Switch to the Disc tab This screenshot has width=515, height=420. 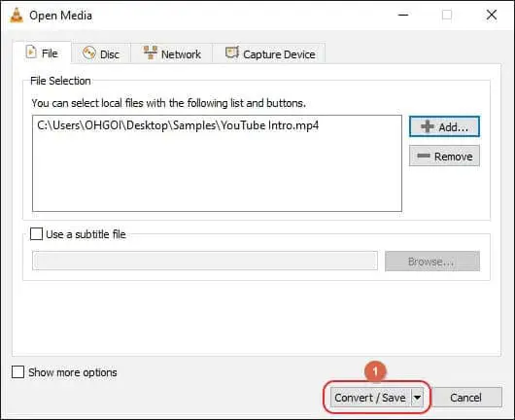click(x=101, y=53)
